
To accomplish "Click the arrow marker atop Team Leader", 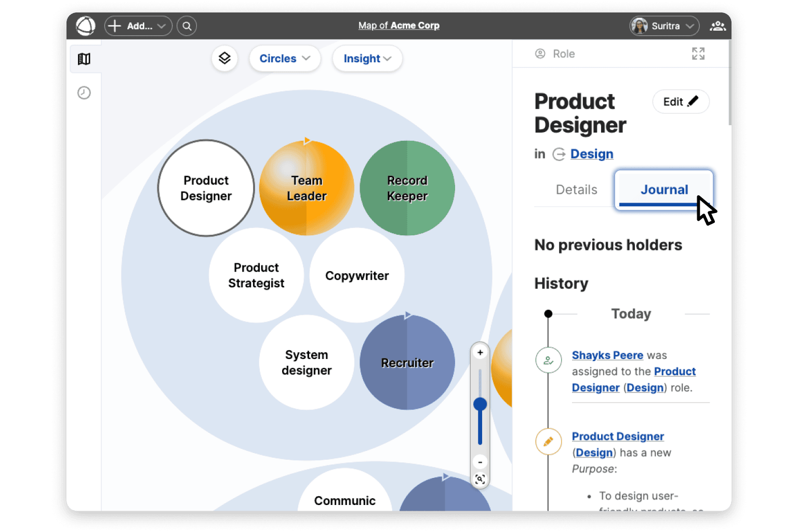I will (307, 140).
